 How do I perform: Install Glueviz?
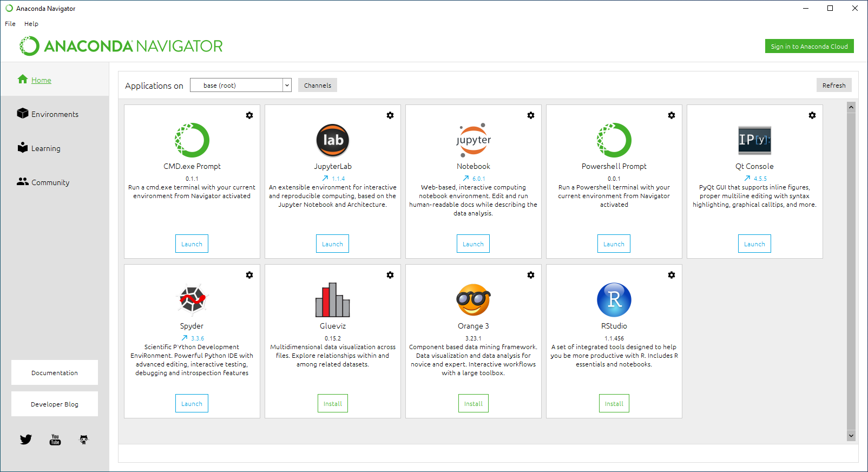[x=333, y=403]
